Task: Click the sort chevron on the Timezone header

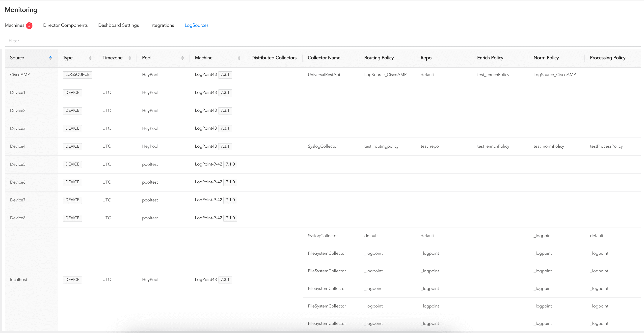Action: tap(130, 58)
